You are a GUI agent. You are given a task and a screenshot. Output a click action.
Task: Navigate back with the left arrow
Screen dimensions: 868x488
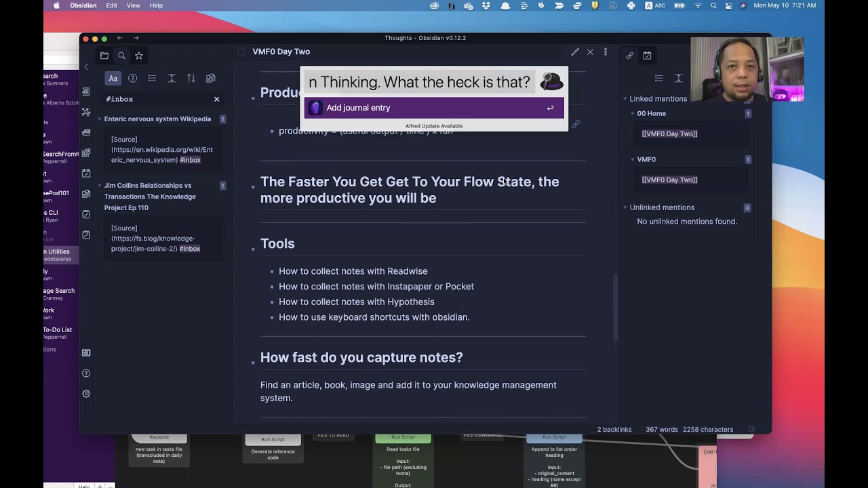(x=119, y=38)
